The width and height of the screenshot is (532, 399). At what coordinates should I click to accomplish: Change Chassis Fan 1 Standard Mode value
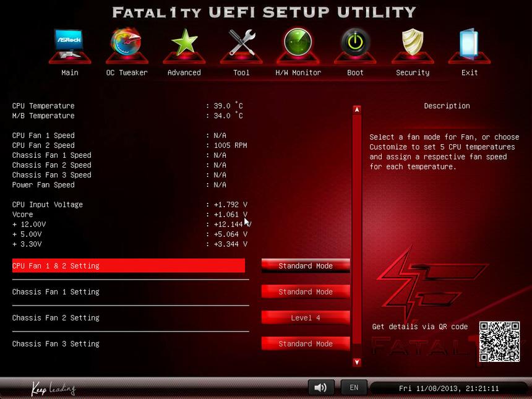(x=306, y=292)
